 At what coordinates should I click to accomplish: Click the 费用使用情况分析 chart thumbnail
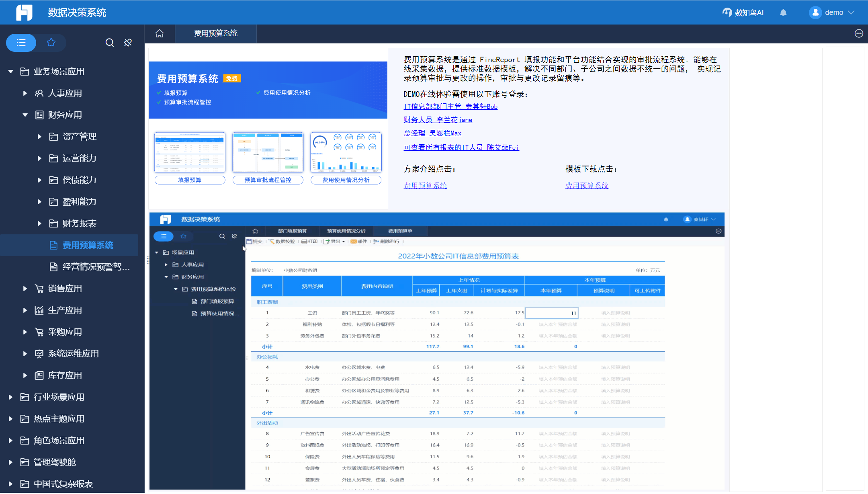tap(346, 153)
